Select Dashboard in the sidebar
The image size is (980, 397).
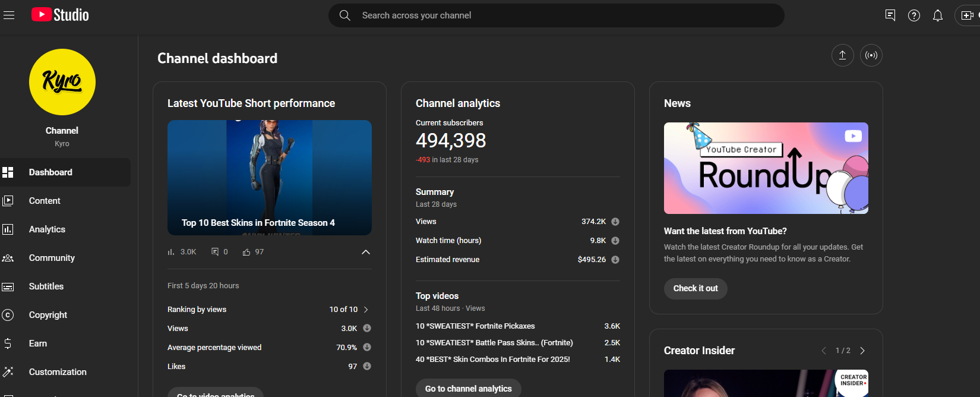[x=65, y=172]
